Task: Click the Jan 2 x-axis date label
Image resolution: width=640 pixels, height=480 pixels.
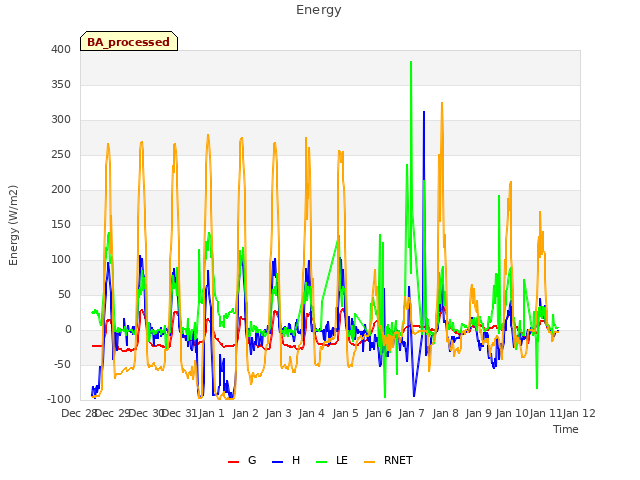Action: point(245,413)
